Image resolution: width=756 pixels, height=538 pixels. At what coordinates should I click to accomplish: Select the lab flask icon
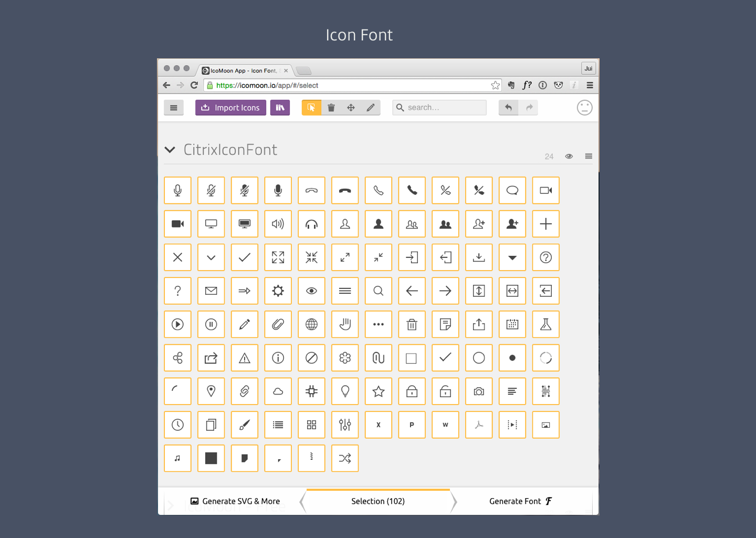546,324
